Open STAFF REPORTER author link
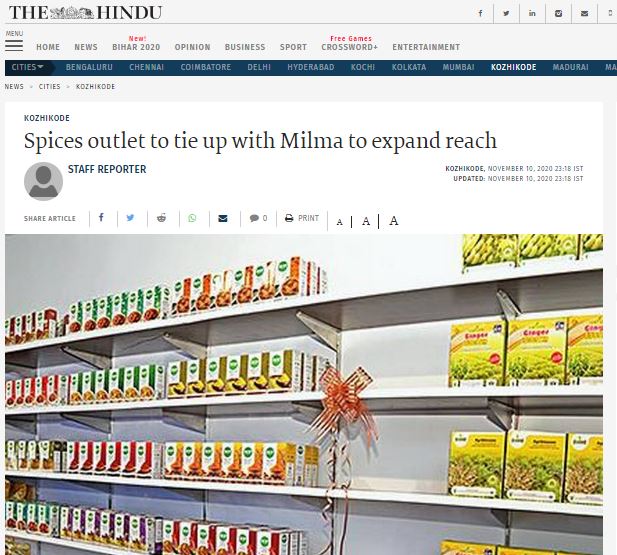Screen dimensions: 617x555 (x=107, y=169)
